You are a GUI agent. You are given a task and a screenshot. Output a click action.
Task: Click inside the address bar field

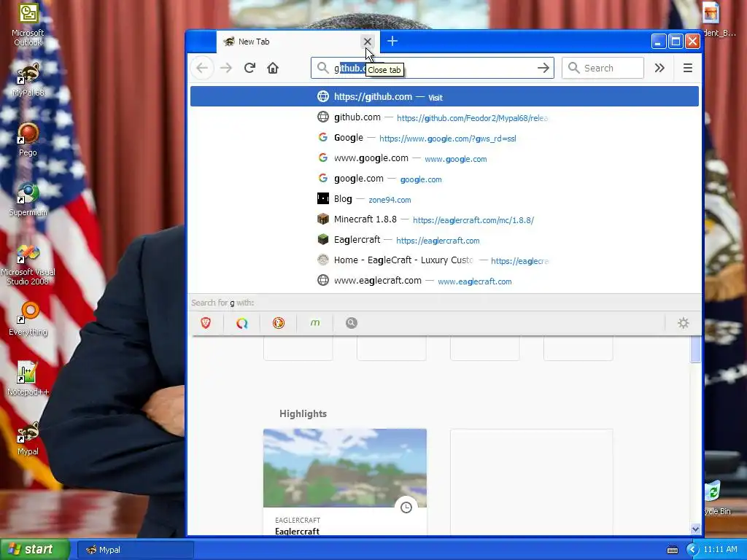433,68
